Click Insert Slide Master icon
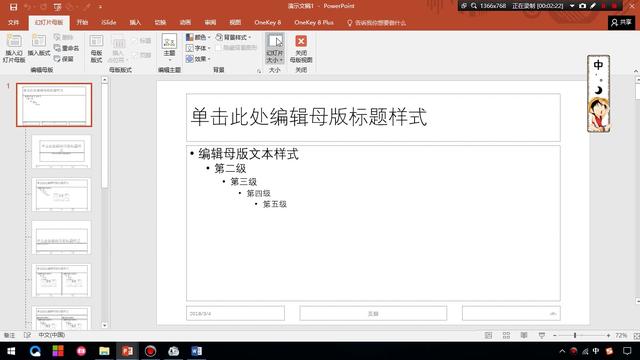The width and height of the screenshot is (640, 360). click(14, 48)
